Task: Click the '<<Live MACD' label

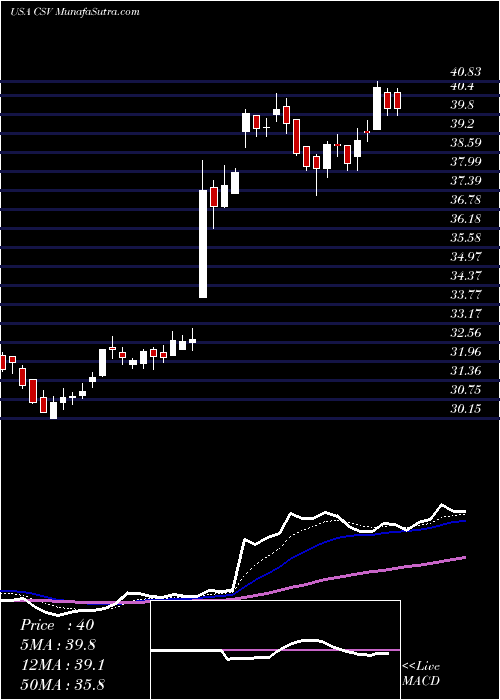Action: point(421,674)
